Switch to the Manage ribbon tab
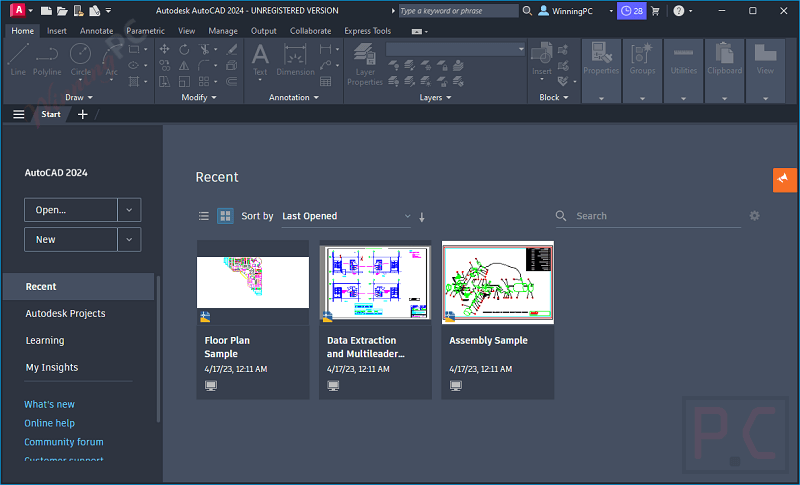 click(223, 31)
